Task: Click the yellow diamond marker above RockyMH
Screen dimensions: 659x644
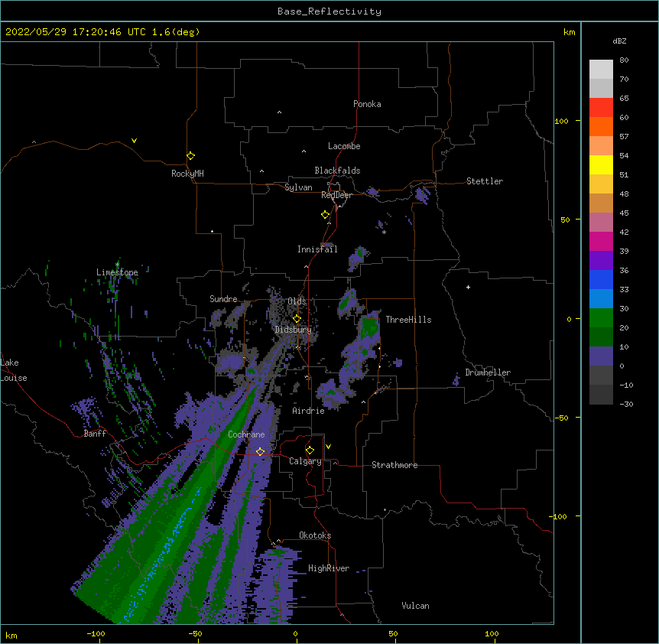Action: point(190,155)
